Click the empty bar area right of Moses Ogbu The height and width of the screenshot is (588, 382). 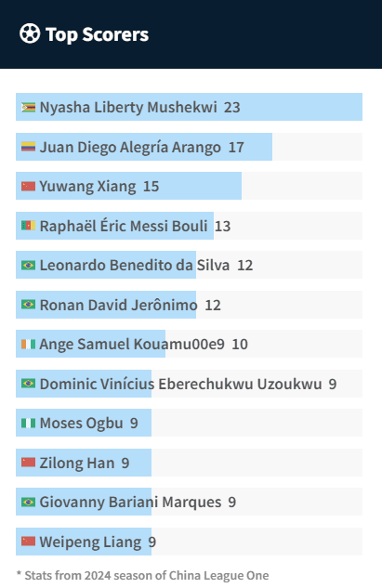pos(257,423)
